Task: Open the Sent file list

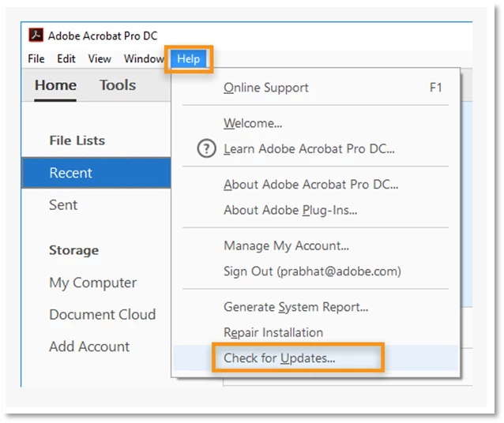Action: [63, 205]
